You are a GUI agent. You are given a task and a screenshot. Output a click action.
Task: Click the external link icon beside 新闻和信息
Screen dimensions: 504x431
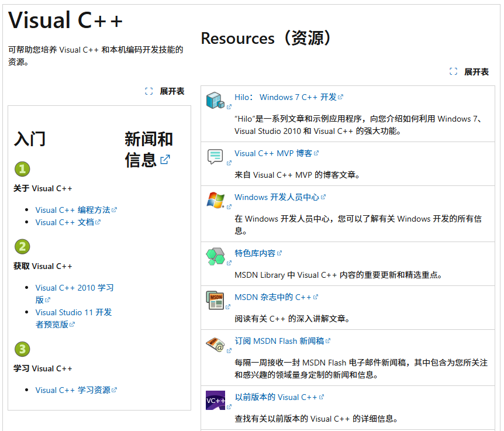click(165, 159)
